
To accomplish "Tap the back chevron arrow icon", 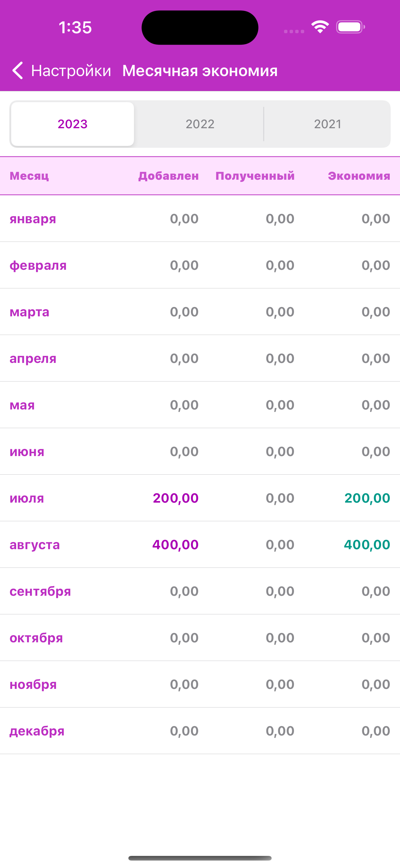I will (17, 71).
